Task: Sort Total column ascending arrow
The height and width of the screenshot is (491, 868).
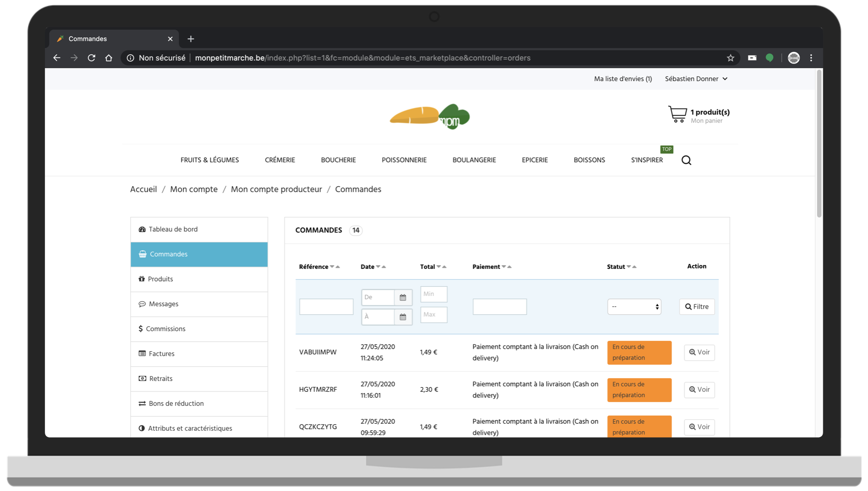Action: click(x=444, y=267)
